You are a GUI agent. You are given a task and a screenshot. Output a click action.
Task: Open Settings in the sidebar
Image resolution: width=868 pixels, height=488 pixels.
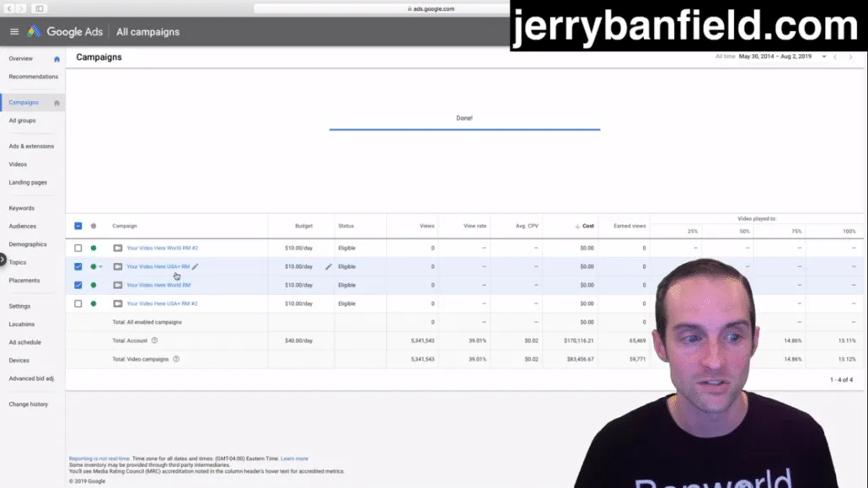(19, 306)
